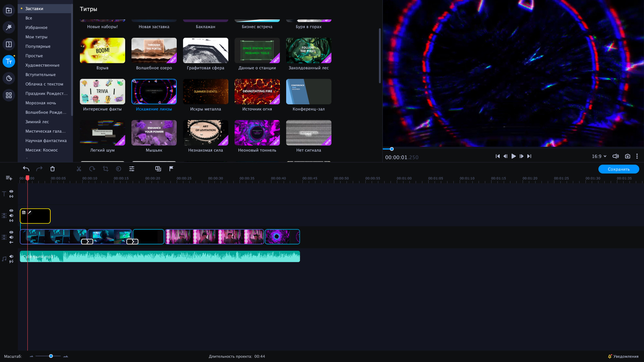Open the stickers panel clock icon
Screen dimensions: 644x362
tap(9, 78)
